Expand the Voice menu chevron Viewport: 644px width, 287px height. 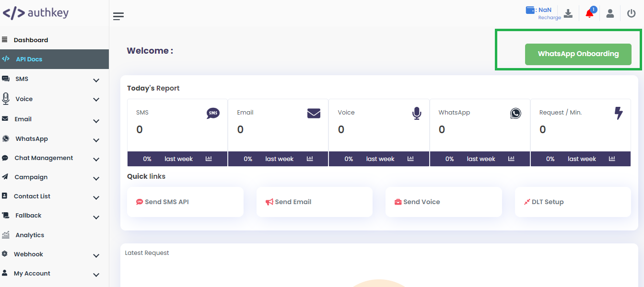[x=96, y=100]
